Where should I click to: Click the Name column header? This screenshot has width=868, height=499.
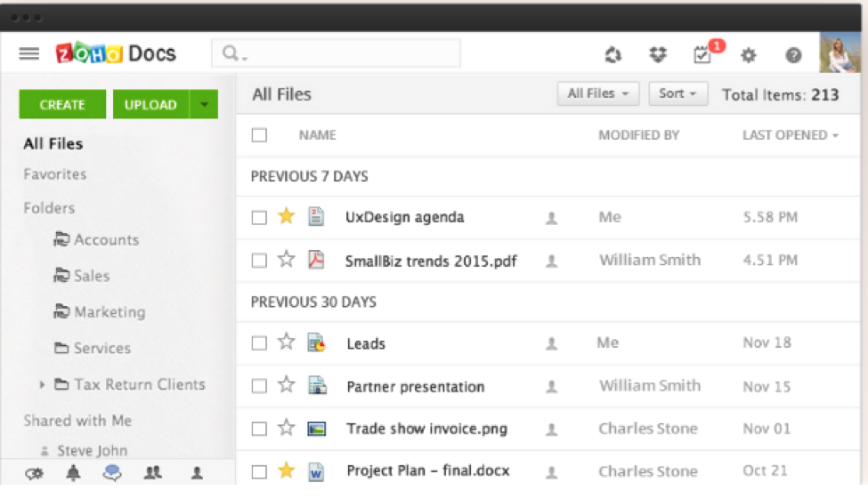coord(317,135)
